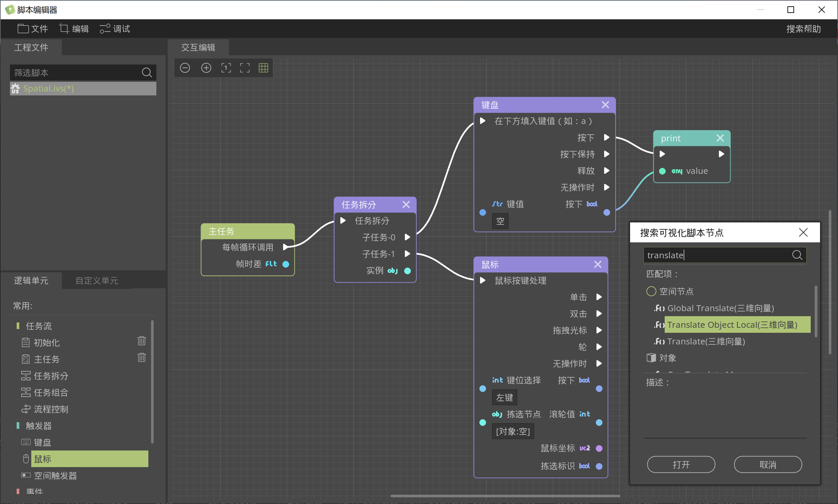838x504 pixels.
Task: Expand the 对象 results group
Action: coord(661,358)
